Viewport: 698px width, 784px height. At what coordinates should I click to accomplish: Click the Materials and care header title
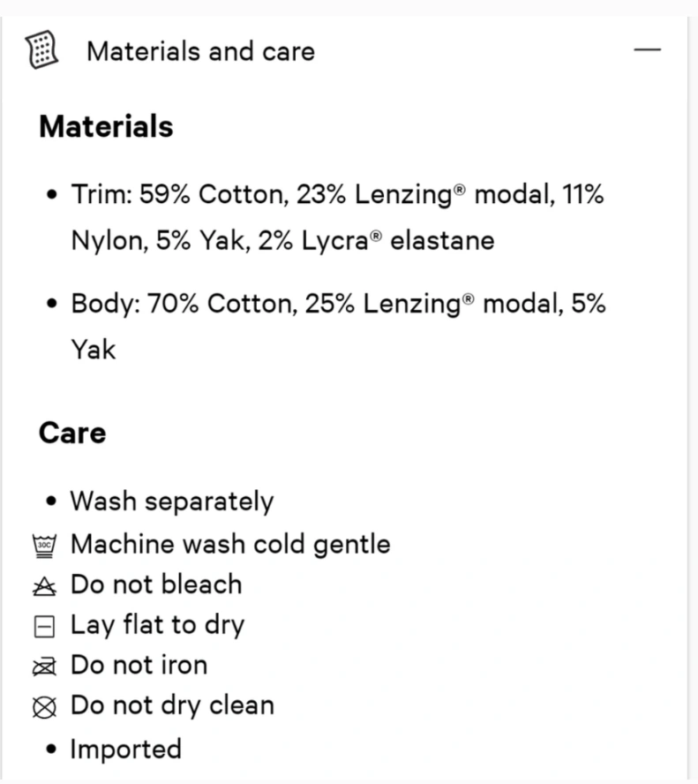(x=201, y=51)
